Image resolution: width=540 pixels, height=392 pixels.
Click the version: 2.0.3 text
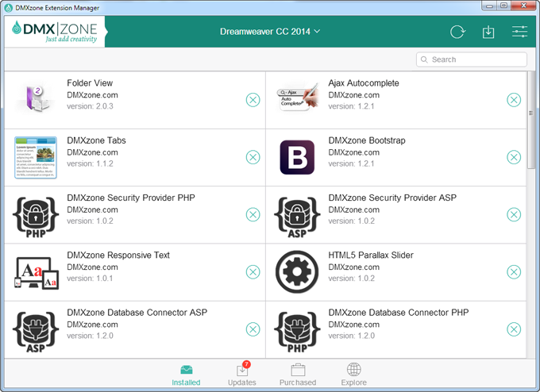[90, 106]
